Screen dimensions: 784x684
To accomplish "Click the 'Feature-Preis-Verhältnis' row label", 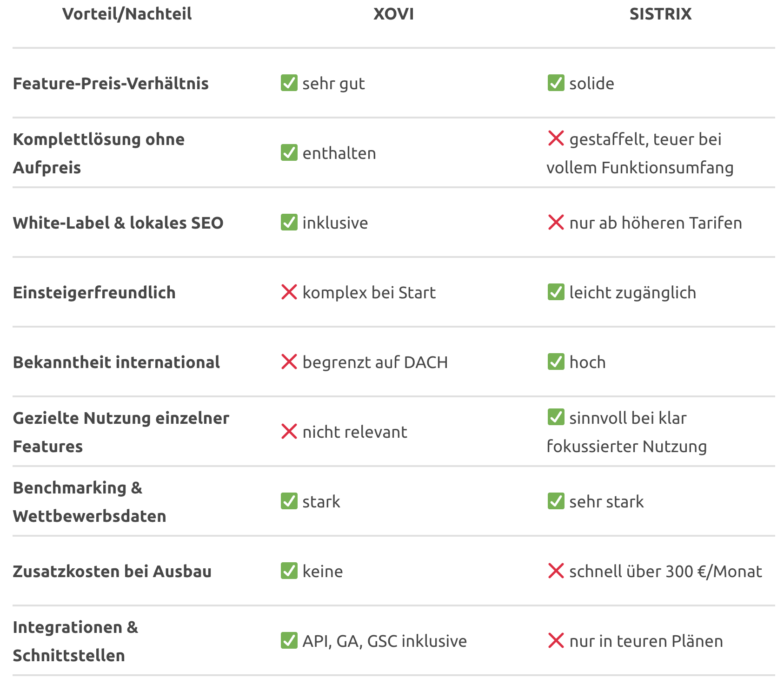I will [x=111, y=84].
